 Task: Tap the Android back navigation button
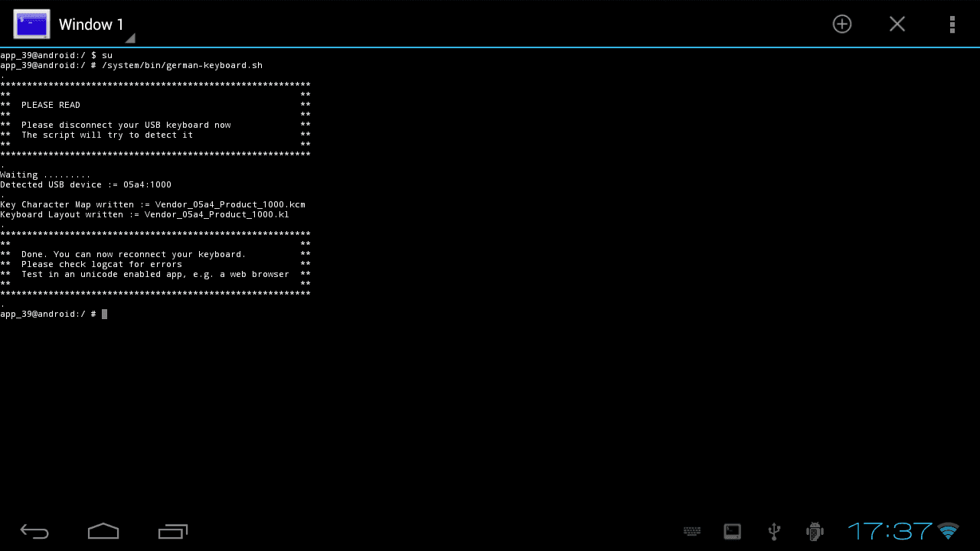point(34,531)
